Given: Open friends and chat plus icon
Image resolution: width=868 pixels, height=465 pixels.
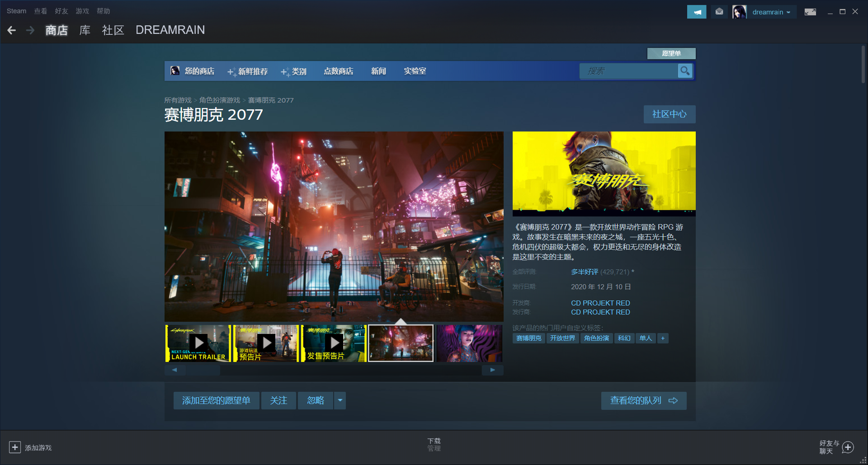Looking at the screenshot, I should [x=848, y=447].
